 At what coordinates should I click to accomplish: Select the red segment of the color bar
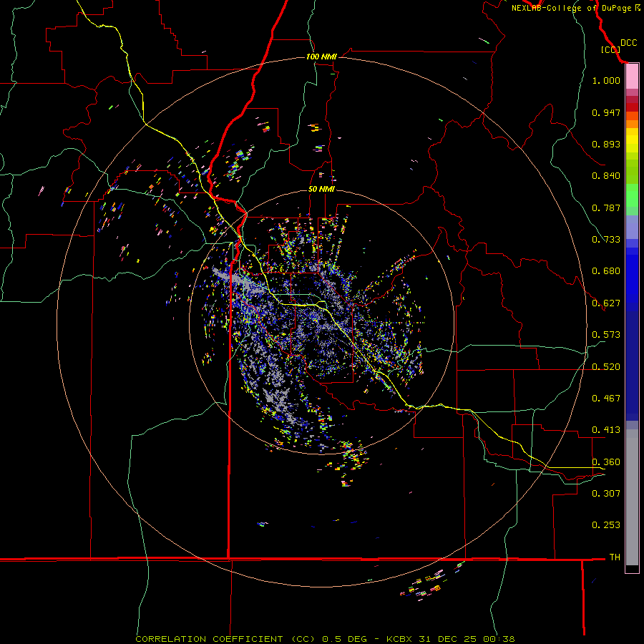click(632, 107)
